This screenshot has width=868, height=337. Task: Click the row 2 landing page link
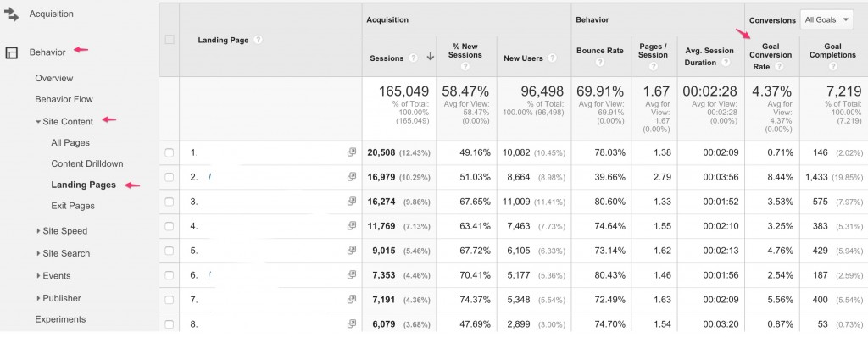tap(210, 177)
